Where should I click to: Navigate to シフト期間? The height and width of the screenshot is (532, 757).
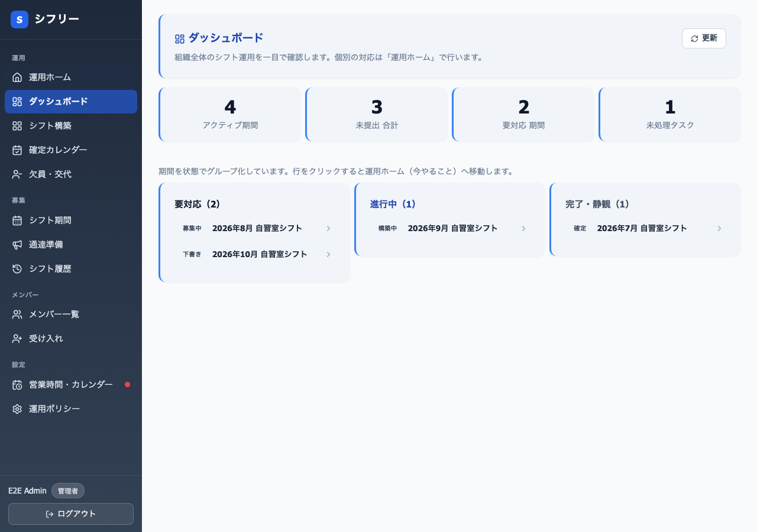[x=71, y=220]
